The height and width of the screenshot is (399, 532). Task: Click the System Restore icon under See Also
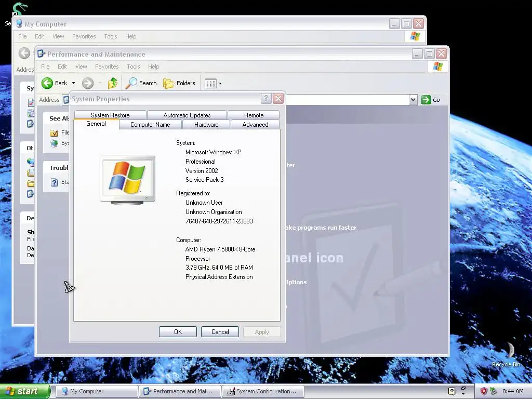54,143
